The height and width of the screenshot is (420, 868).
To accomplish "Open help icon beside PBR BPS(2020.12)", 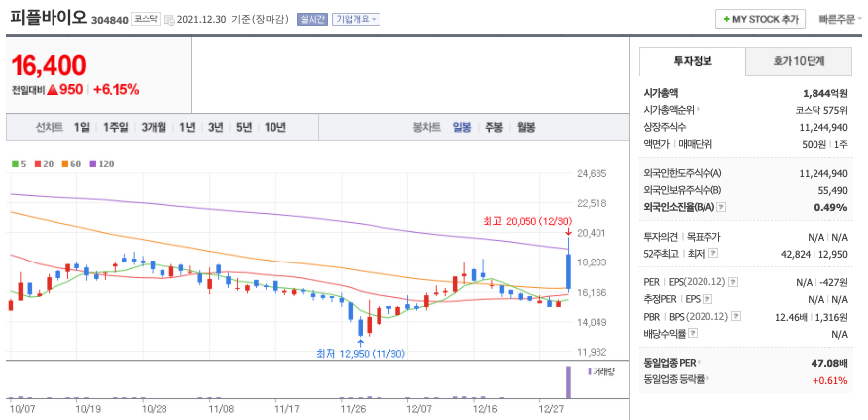I will pyautogui.click(x=736, y=317).
